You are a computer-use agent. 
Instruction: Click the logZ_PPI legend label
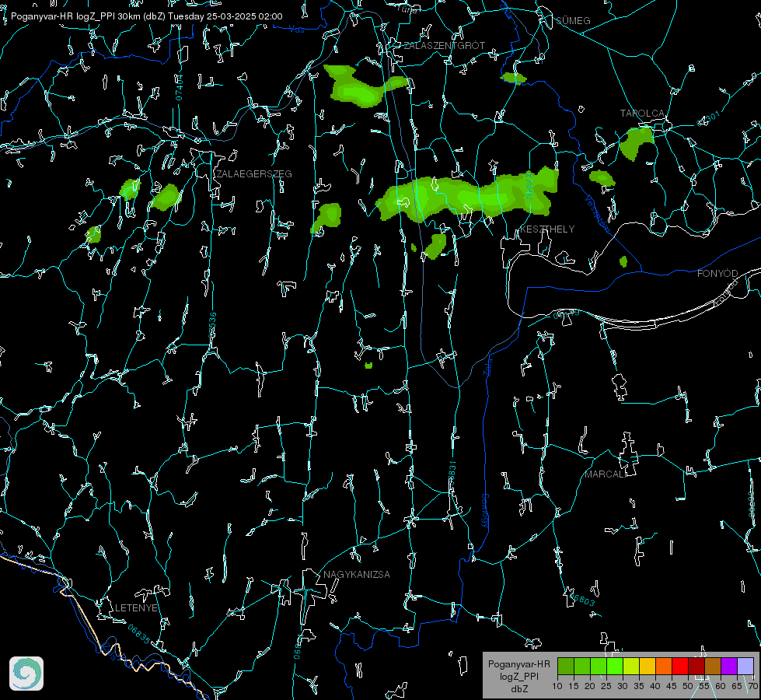[518, 676]
